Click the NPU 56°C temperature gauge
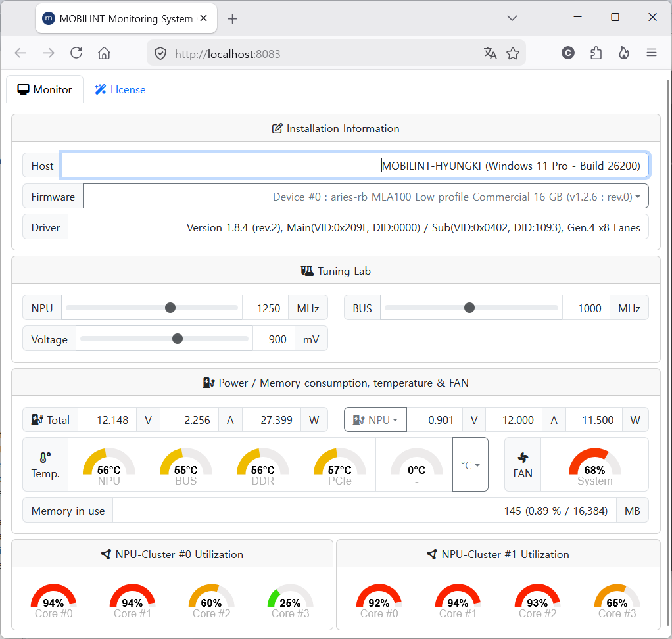The image size is (672, 639). tap(109, 466)
